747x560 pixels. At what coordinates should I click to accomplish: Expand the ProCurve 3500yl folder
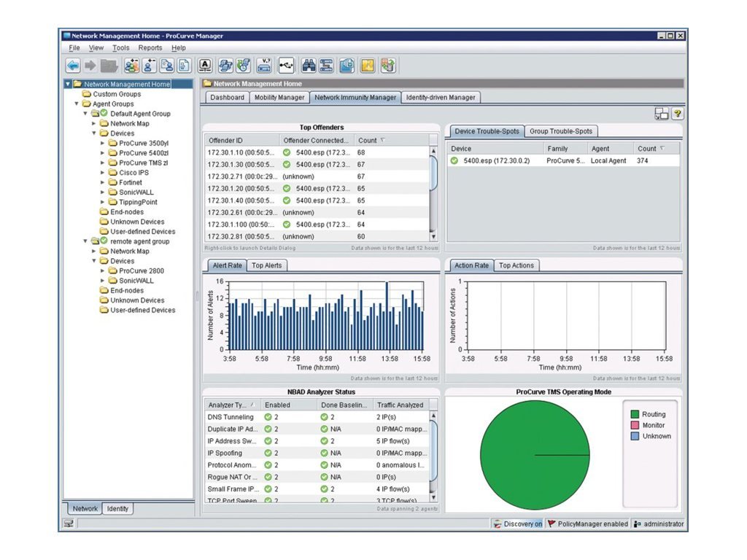point(102,143)
